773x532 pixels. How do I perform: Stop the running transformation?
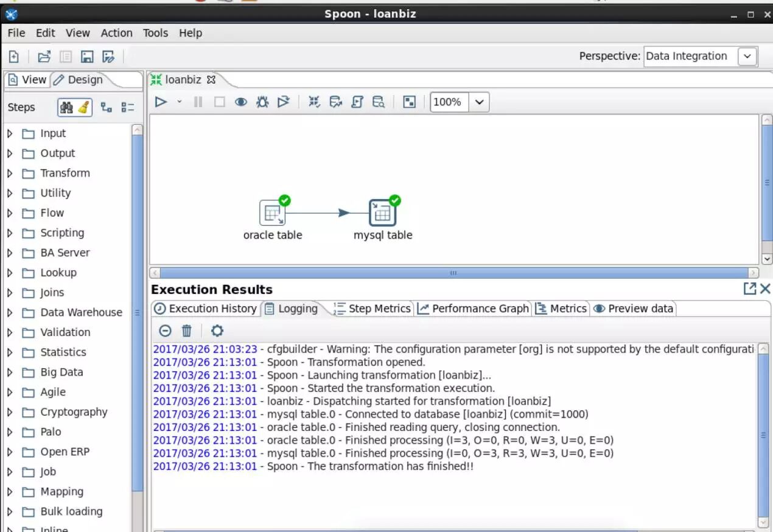tap(219, 102)
